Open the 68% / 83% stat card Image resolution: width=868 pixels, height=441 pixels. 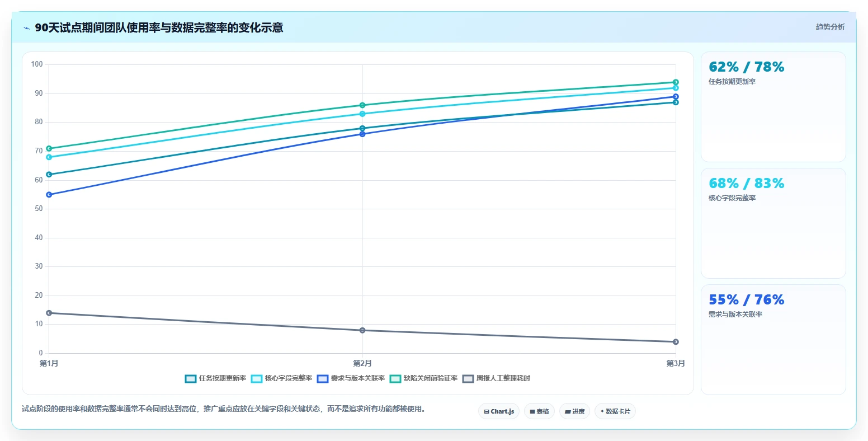point(773,223)
